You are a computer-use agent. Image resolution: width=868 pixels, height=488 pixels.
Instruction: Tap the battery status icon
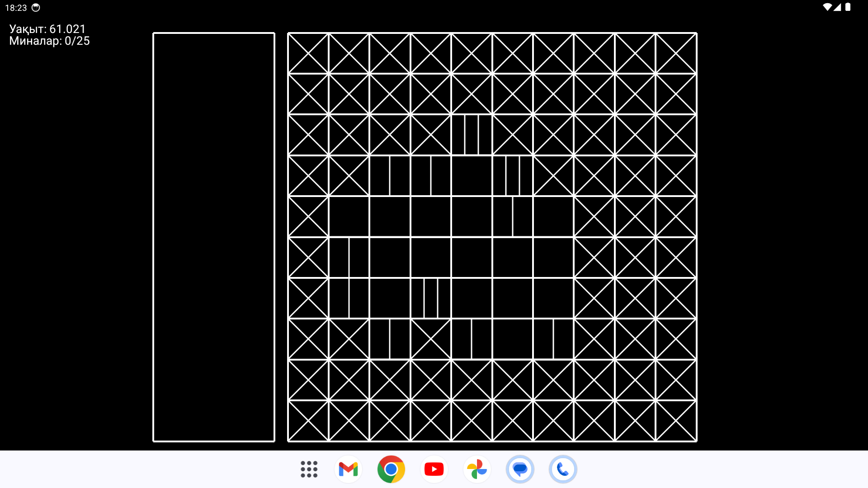pyautogui.click(x=848, y=7)
